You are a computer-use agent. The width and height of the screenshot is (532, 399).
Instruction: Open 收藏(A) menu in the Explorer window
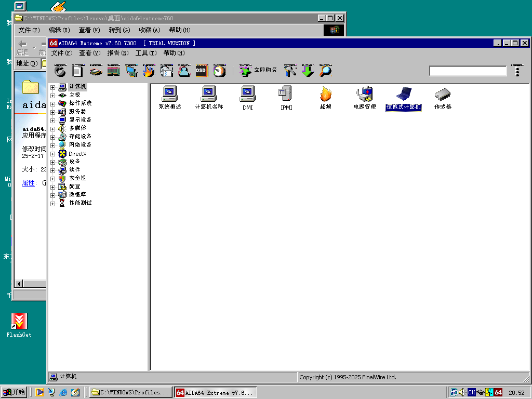[150, 30]
